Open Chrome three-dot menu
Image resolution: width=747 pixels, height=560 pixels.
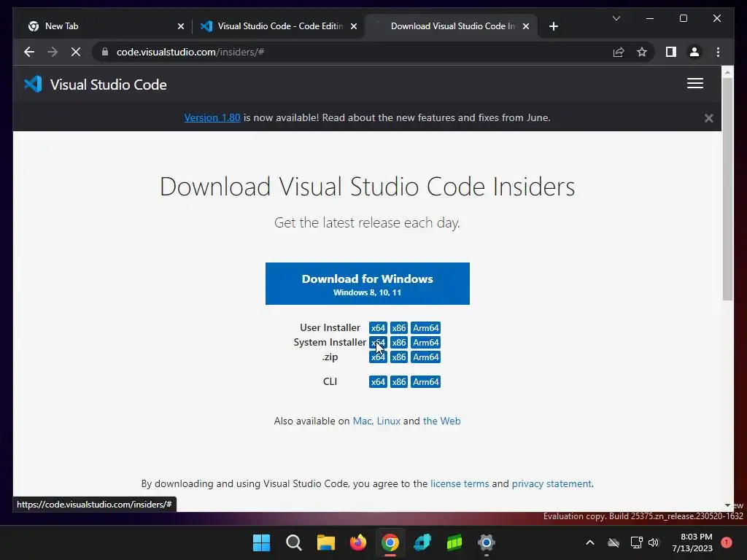pos(718,52)
